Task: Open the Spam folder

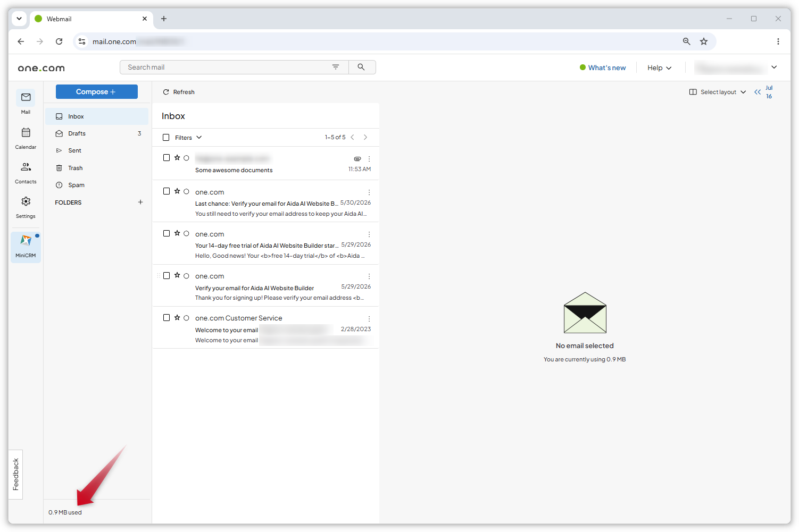Action: click(x=97, y=185)
